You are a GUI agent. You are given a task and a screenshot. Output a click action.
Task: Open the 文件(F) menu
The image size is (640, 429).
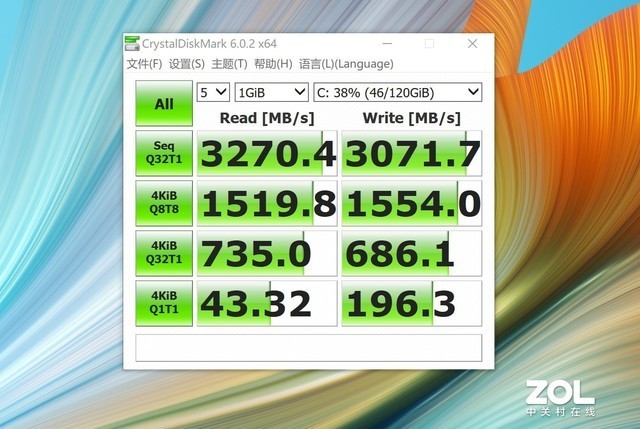coord(144,64)
